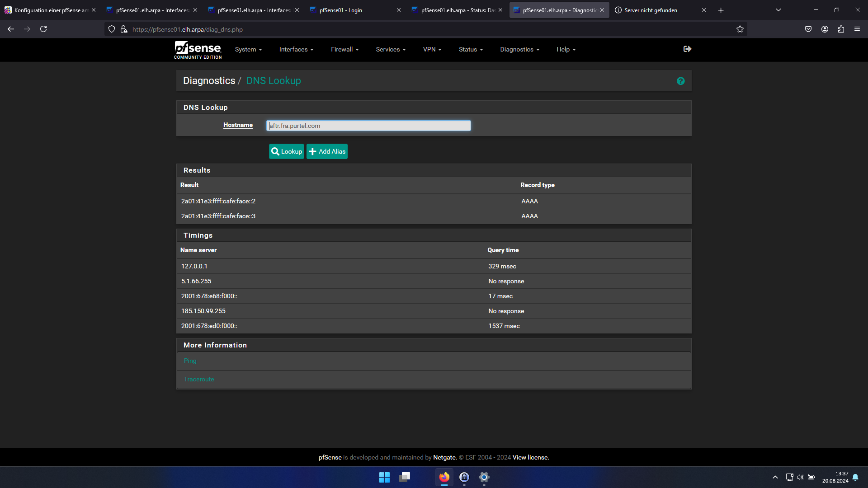Click the Add Alias button
The width and height of the screenshot is (868, 488).
(x=327, y=151)
